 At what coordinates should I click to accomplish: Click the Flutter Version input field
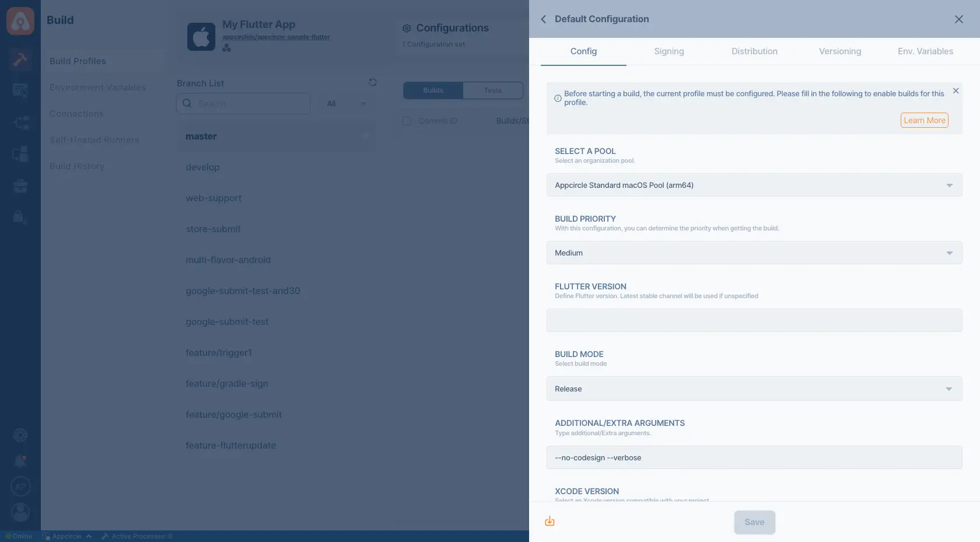tap(754, 320)
